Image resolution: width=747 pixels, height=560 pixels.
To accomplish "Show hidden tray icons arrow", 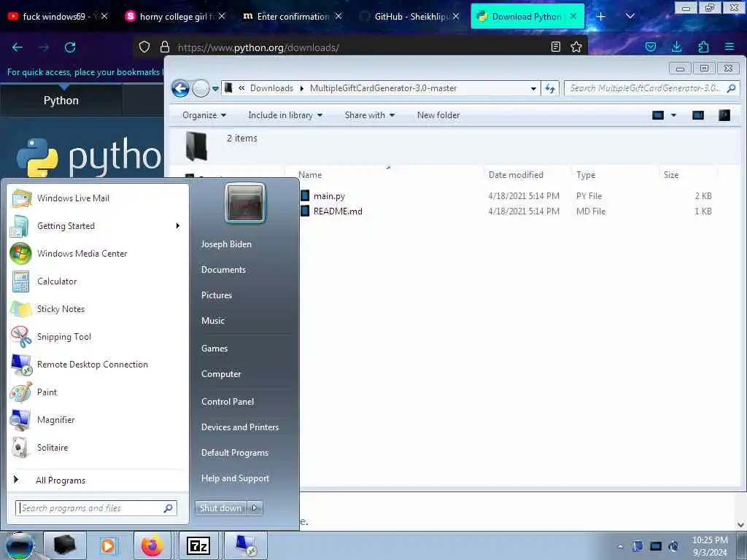I will pyautogui.click(x=620, y=546).
